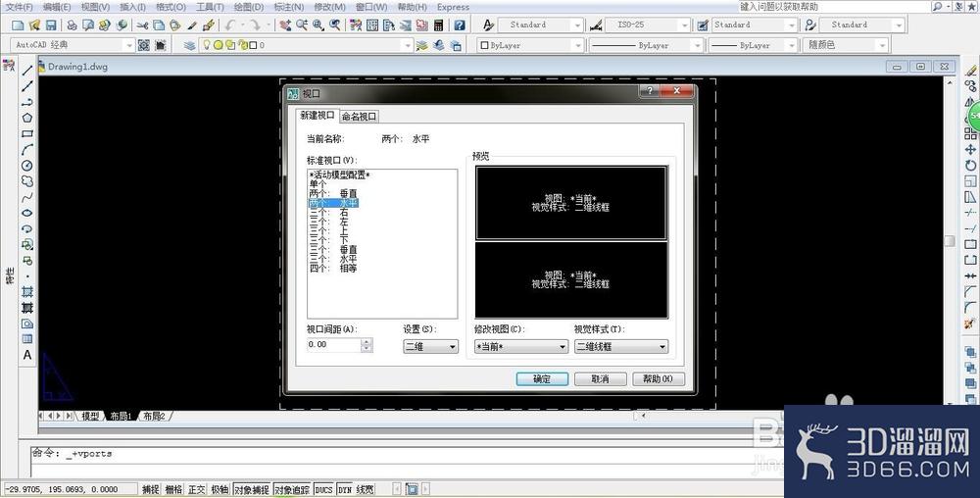Select the Table tool
The height and width of the screenshot is (498, 980).
[x=26, y=339]
